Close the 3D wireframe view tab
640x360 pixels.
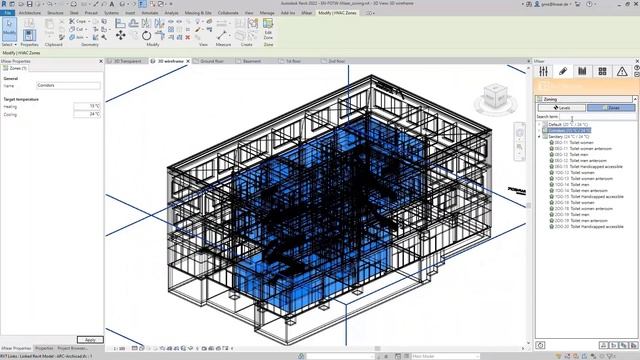pyautogui.click(x=188, y=61)
